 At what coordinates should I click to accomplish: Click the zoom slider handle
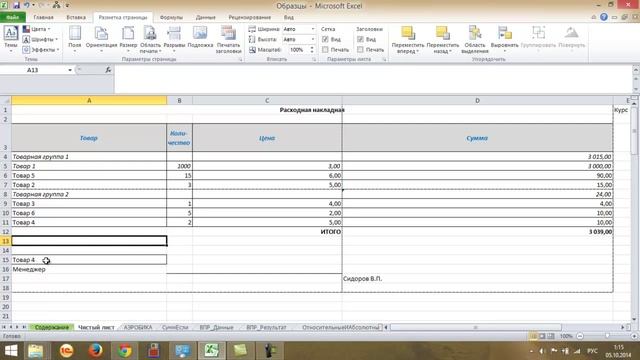607,336
